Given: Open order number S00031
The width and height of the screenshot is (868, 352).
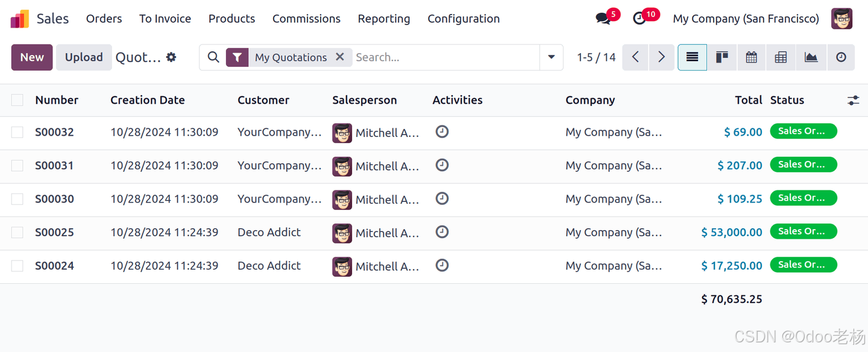Looking at the screenshot, I should (x=54, y=165).
